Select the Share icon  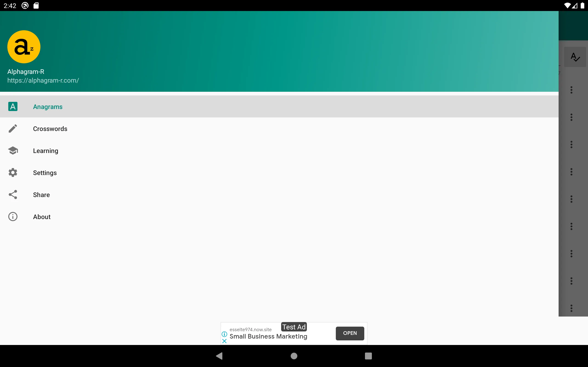[x=13, y=195]
